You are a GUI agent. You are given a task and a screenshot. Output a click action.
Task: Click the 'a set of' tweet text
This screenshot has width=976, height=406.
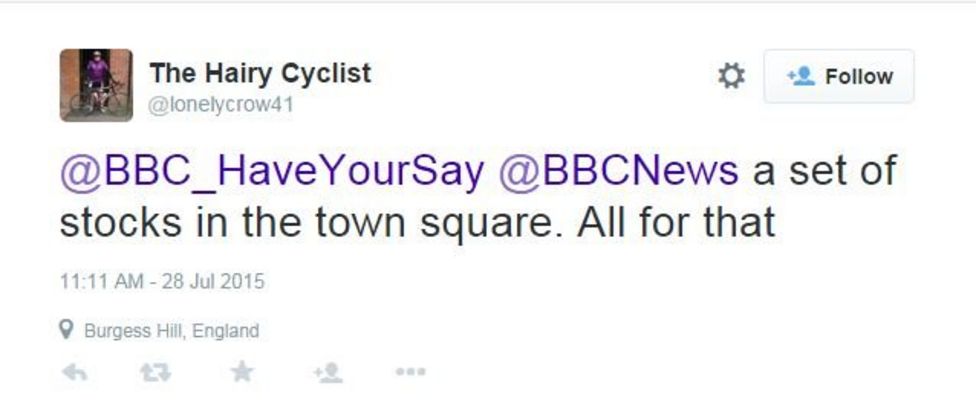(x=824, y=170)
